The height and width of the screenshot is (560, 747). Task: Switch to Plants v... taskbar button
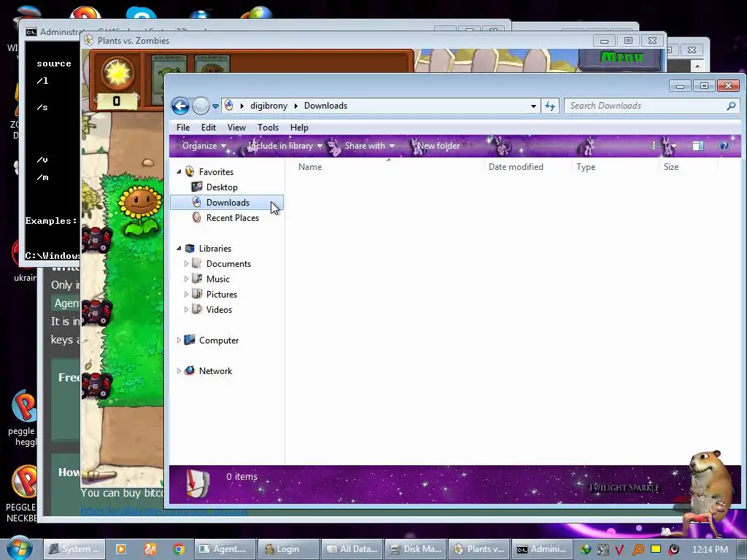(479, 549)
